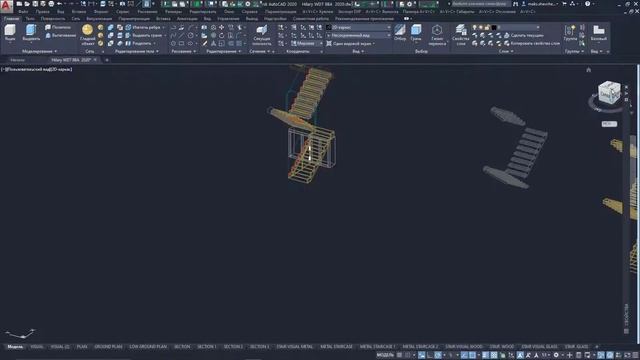Select the Circle tool in Рисование panel
This screenshot has width=640, height=360.
tap(191, 36)
